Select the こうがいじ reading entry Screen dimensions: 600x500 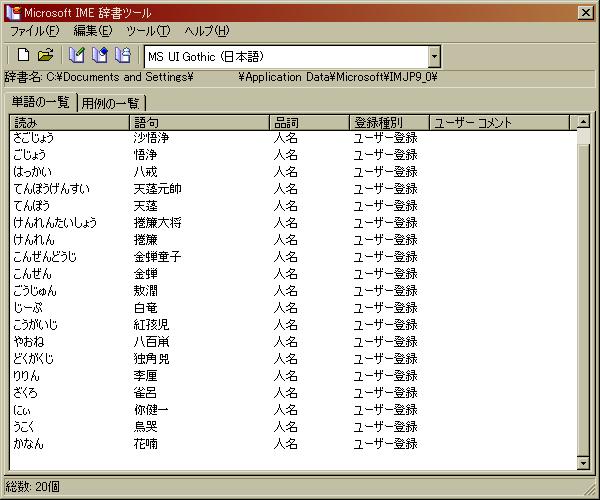[x=36, y=325]
